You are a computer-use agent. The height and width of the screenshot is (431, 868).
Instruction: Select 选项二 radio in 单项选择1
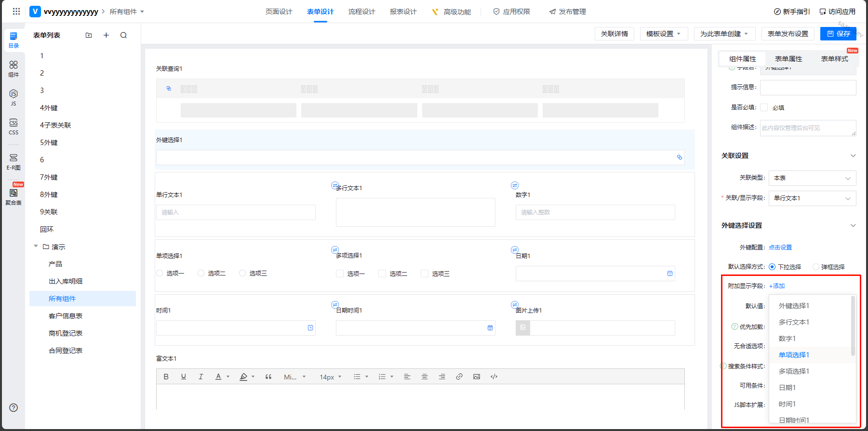pos(201,273)
